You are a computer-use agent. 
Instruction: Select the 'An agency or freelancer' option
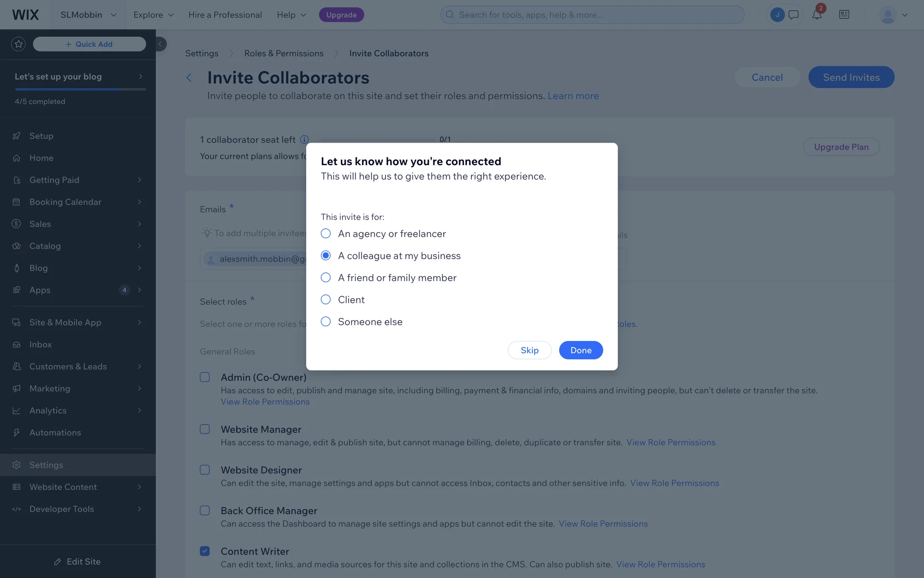click(x=326, y=234)
